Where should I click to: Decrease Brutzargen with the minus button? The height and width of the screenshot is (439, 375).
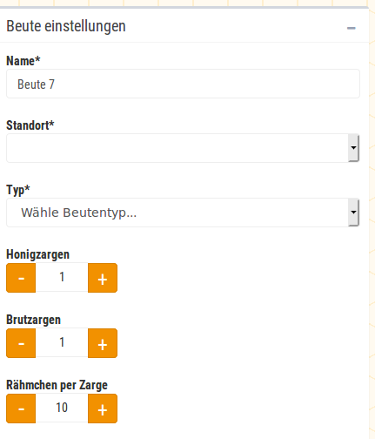point(21,343)
